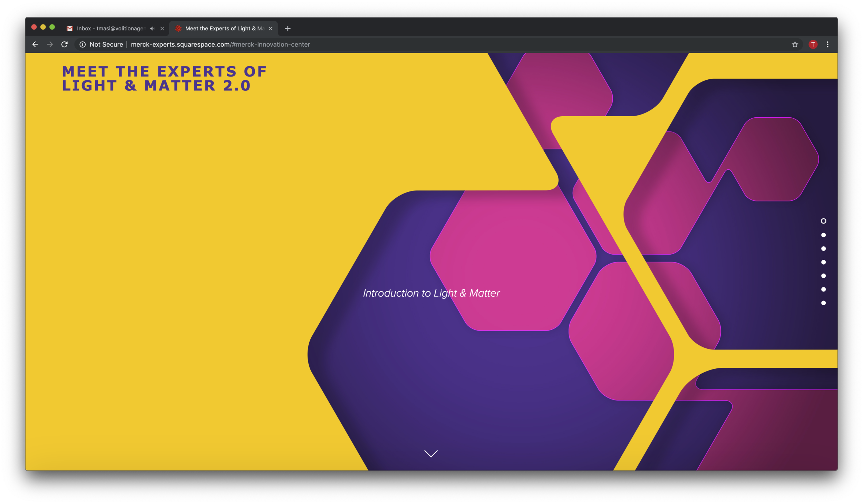Close the Meet the Experts tab
Viewport: 863px width, 504px height.
pos(271,29)
